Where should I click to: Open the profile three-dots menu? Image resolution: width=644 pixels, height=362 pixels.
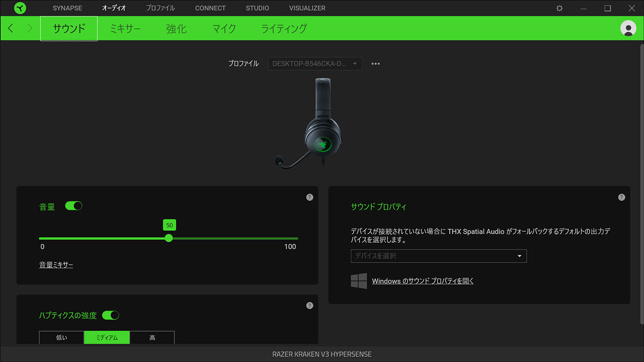(375, 64)
